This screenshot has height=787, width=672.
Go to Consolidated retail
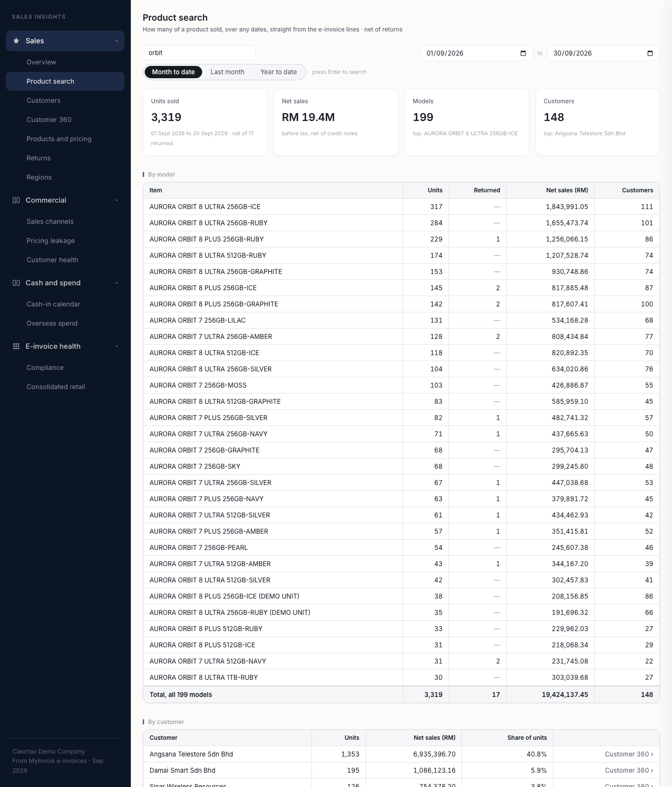pyautogui.click(x=65, y=387)
